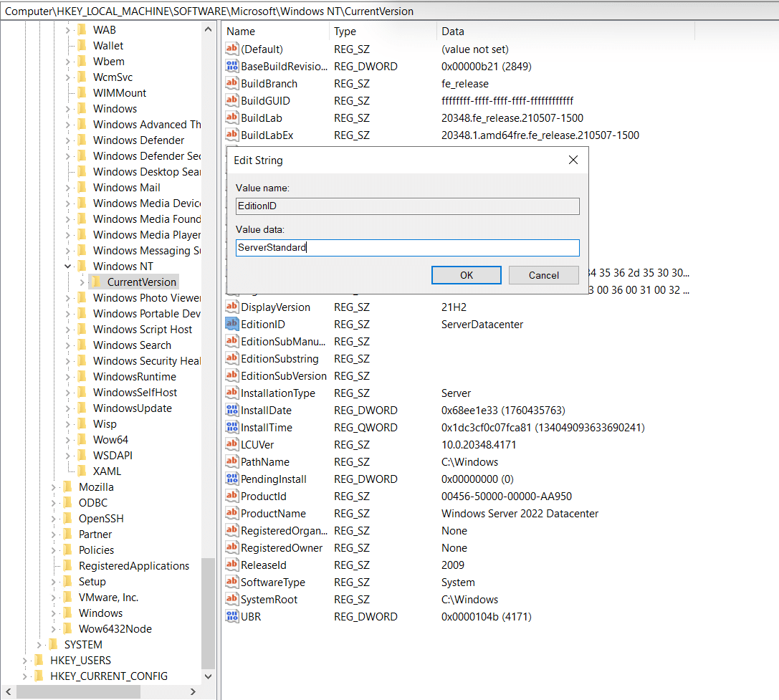Expand the Mozilla key node

coord(54,487)
